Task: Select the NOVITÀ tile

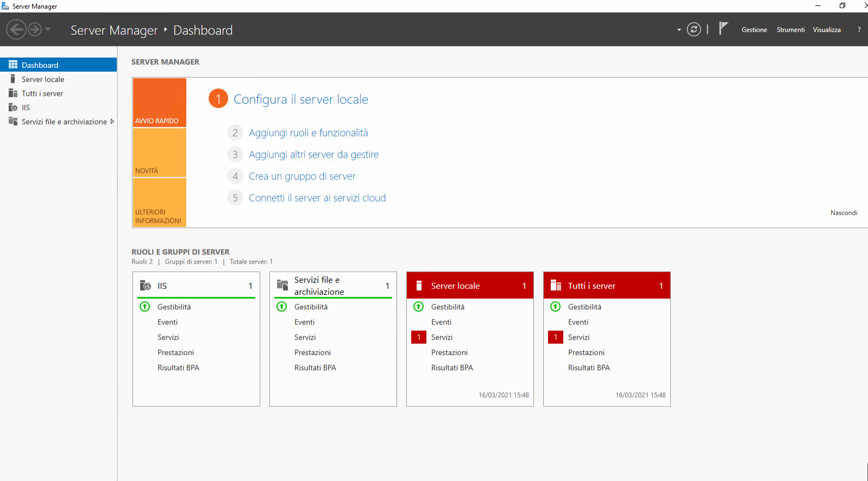Action: pyautogui.click(x=160, y=153)
